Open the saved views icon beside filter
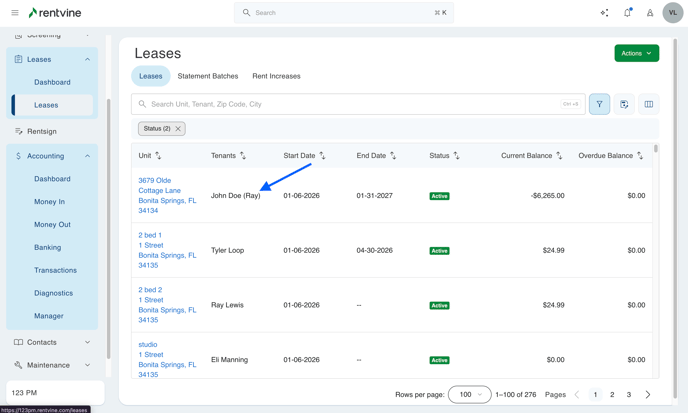This screenshot has height=413, width=688. 624,104
